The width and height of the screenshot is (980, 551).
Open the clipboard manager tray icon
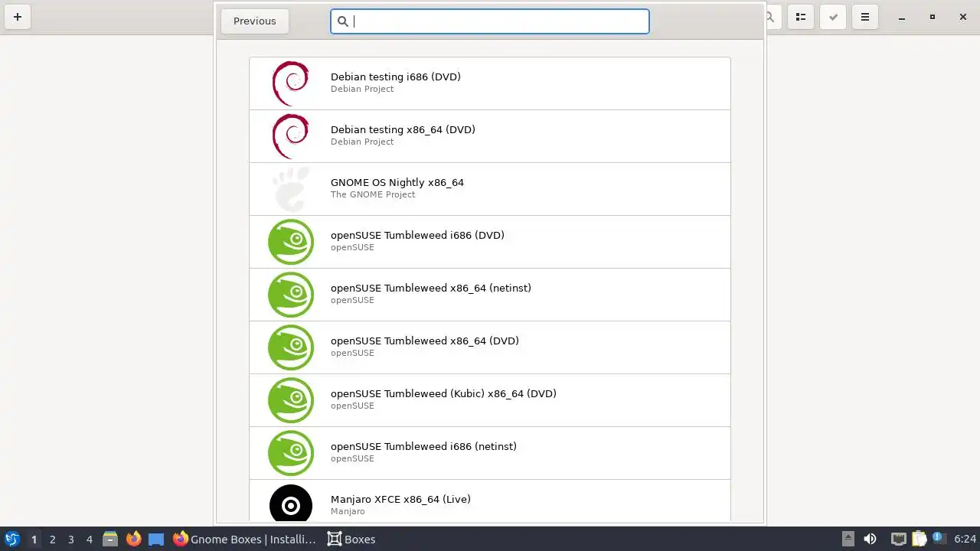(x=919, y=539)
